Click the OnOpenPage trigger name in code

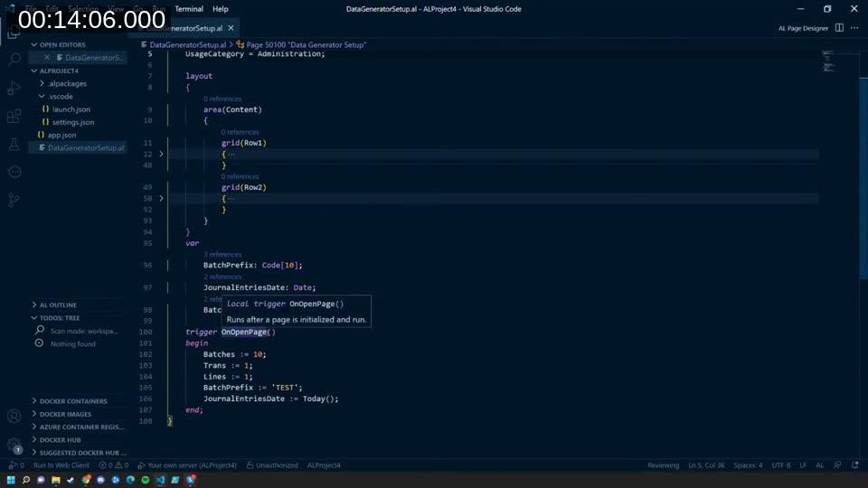coord(244,332)
